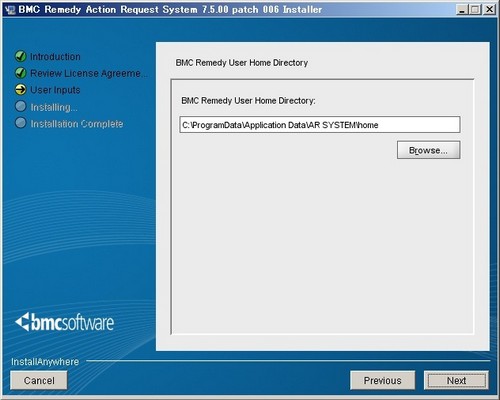Click the InstallAnywhere label
The height and width of the screenshot is (400, 500).
pyautogui.click(x=45, y=362)
